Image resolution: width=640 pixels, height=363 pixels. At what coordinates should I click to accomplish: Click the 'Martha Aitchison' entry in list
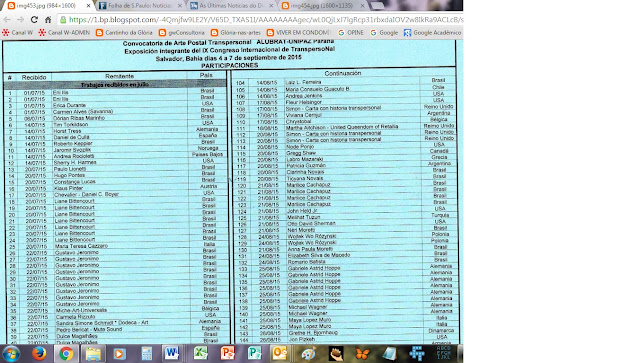tap(342, 127)
